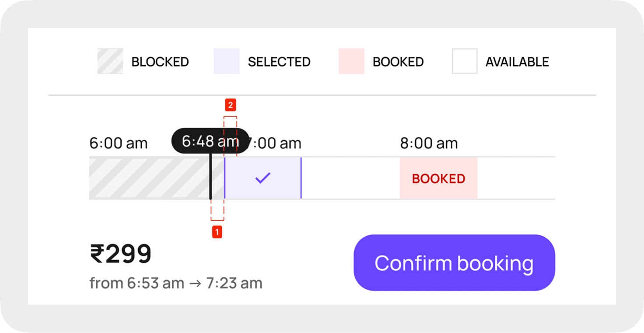Click the pink BOOKED legend swatch
The width and height of the screenshot is (644, 333).
pos(351,61)
